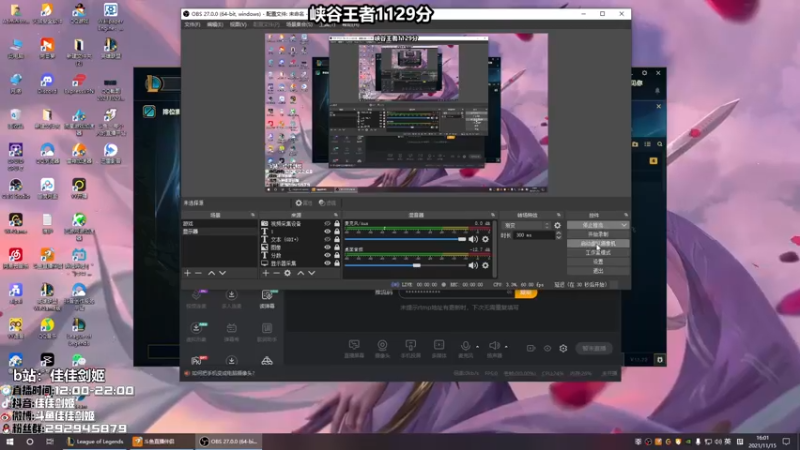Expand microphone options caret in Douyu
This screenshot has height=450, width=800.
pyautogui.click(x=478, y=347)
